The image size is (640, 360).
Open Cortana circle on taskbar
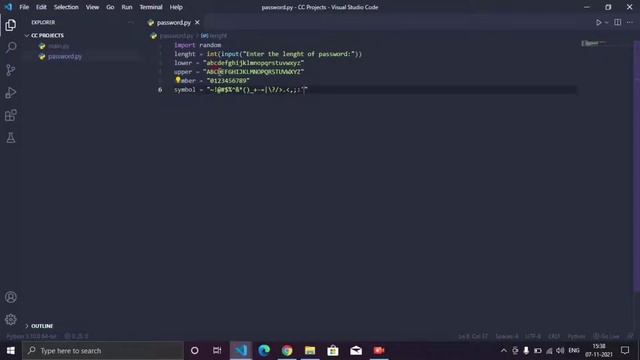[x=195, y=351]
